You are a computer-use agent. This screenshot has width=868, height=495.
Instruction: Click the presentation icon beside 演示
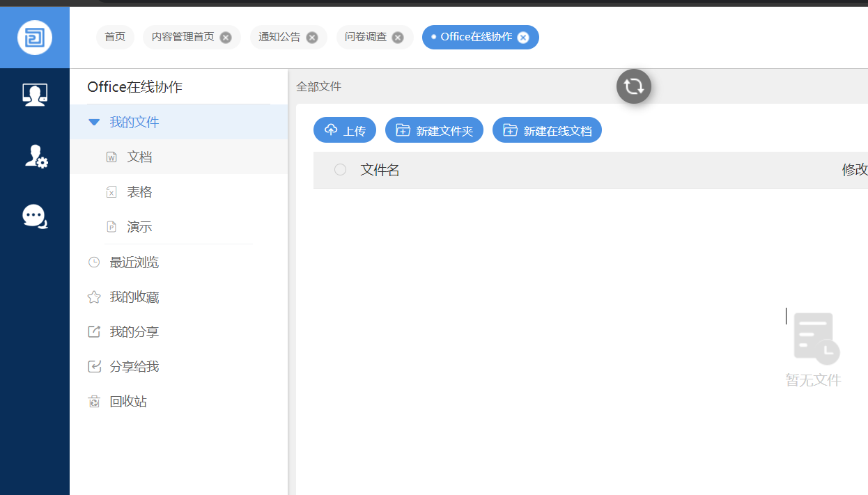coord(111,227)
